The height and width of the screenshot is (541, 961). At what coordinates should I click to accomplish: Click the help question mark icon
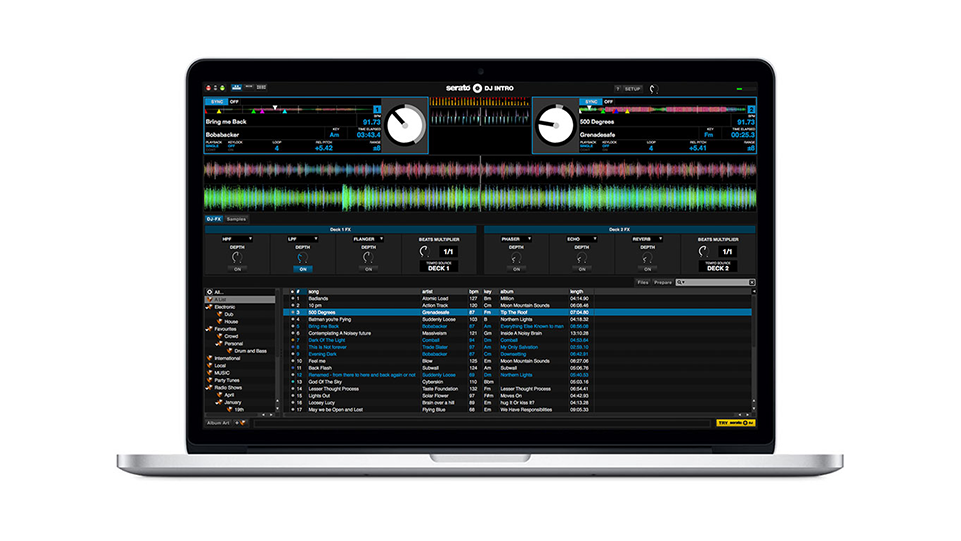coord(617,89)
